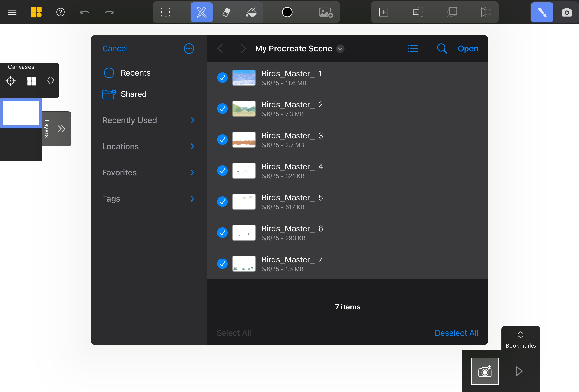Select the Eraser tool
Screen dimensions: 579x392
pos(226,12)
